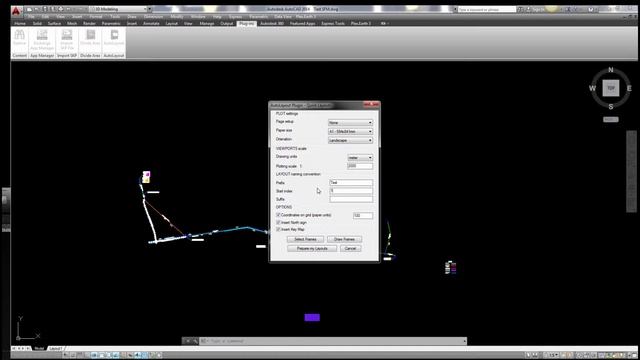Viewport: 640px width, 360px height.
Task: Switch to the Home ribbon tab
Action: click(20, 24)
